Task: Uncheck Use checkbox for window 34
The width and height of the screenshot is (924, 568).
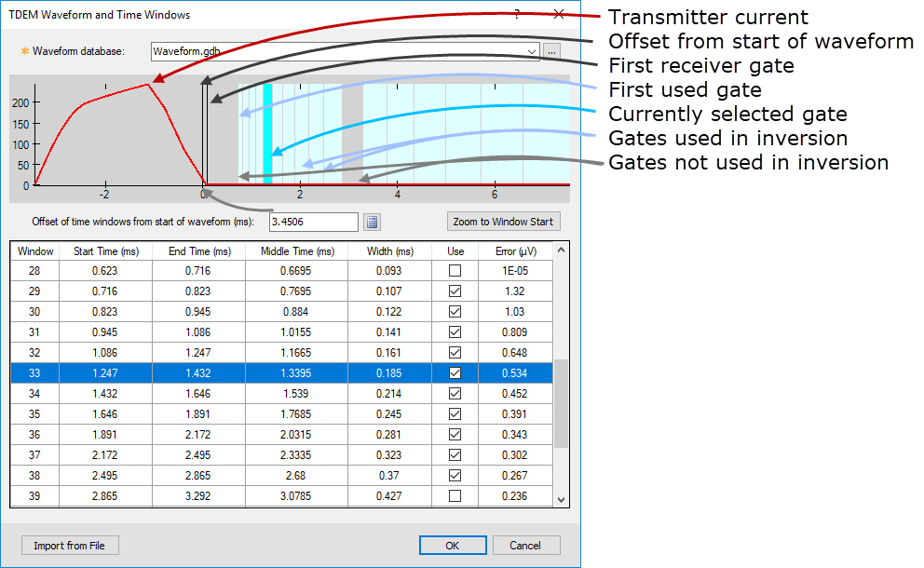Action: point(455,394)
